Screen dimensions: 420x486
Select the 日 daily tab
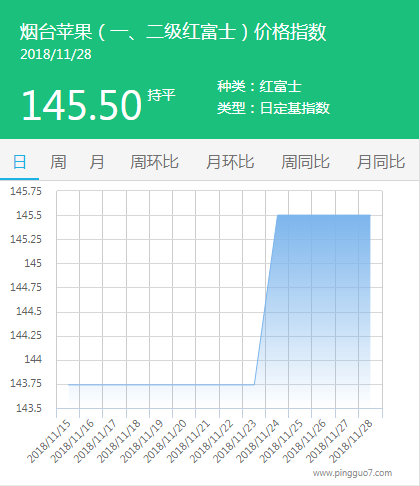click(x=19, y=162)
